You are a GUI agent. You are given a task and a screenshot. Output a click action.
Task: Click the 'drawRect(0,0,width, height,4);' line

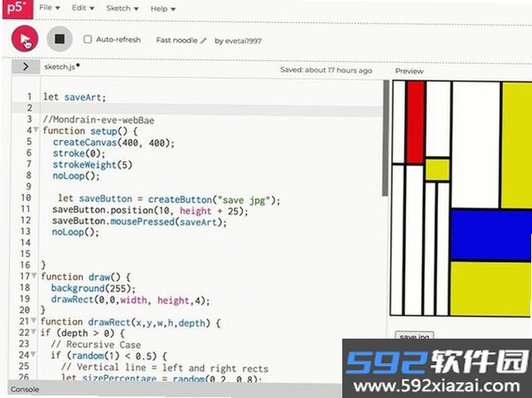coord(130,300)
